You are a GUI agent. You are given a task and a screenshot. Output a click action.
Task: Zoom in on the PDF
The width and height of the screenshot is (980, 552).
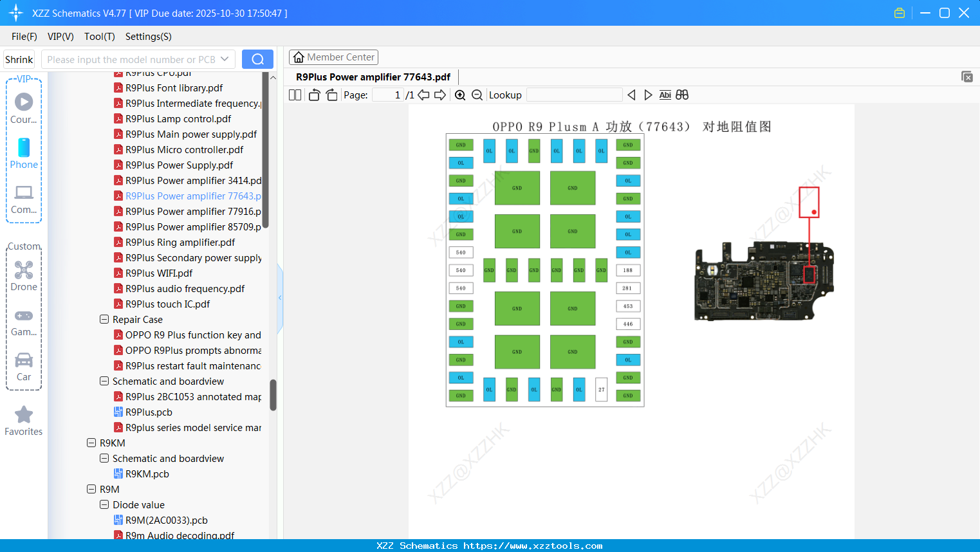click(460, 95)
